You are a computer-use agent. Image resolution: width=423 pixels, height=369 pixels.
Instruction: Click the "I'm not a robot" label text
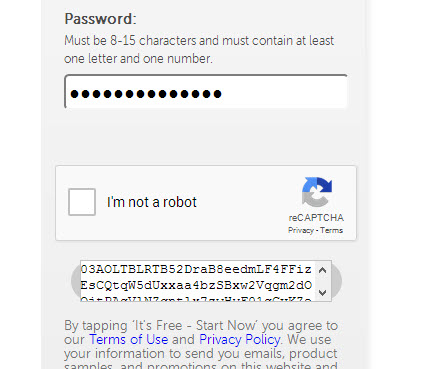tap(152, 202)
